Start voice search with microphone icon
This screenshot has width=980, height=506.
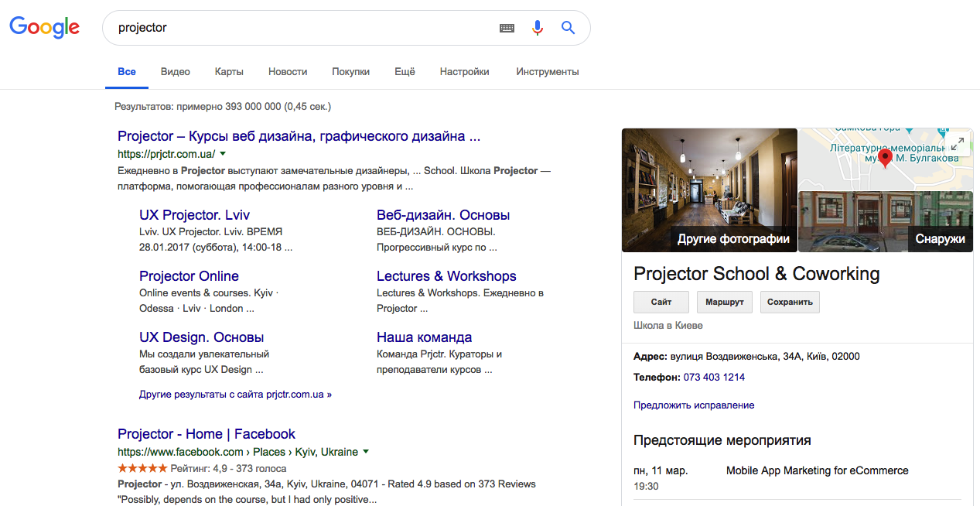(538, 28)
